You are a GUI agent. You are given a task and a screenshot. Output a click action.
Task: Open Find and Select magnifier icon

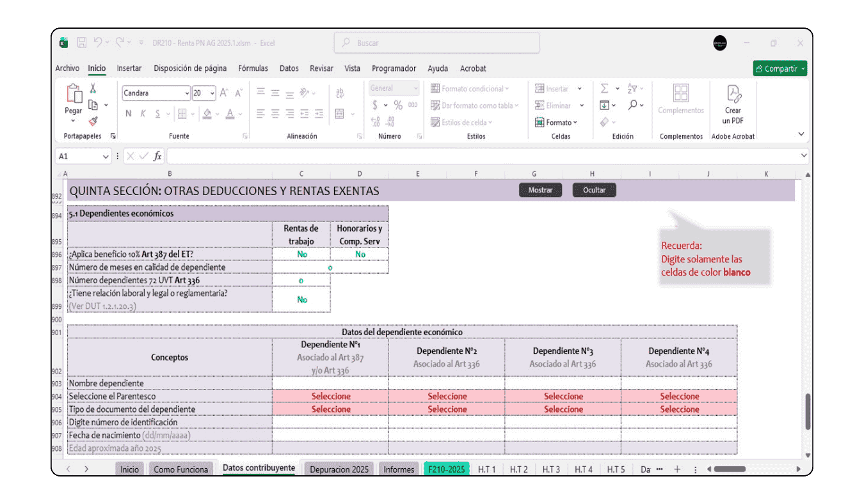point(632,106)
